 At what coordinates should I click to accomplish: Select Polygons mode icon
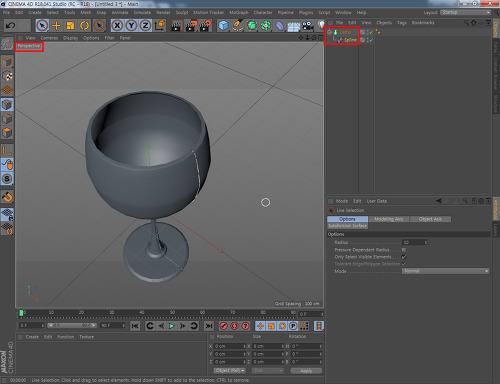[7, 133]
